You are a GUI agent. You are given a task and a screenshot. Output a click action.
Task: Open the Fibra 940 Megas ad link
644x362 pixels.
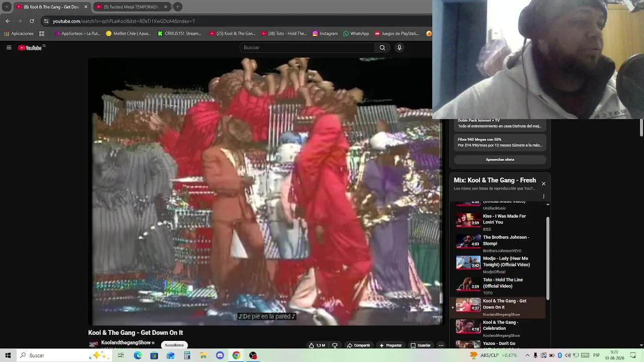tap(500, 142)
